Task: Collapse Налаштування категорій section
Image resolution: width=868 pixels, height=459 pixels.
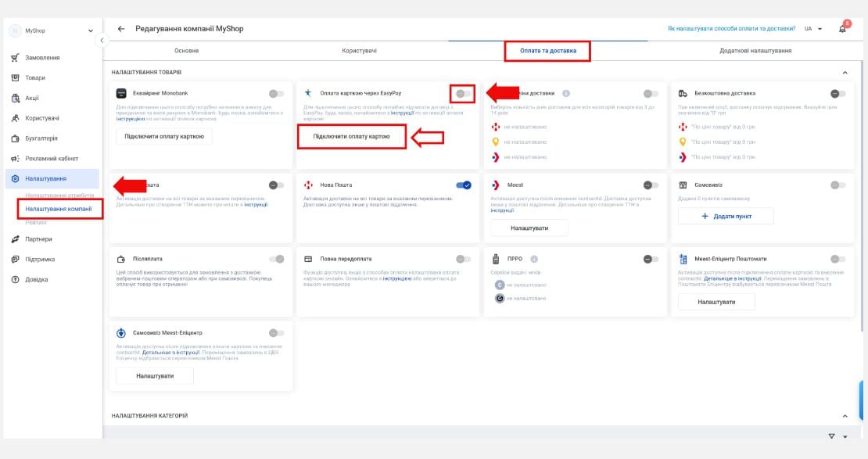Action: tap(845, 416)
